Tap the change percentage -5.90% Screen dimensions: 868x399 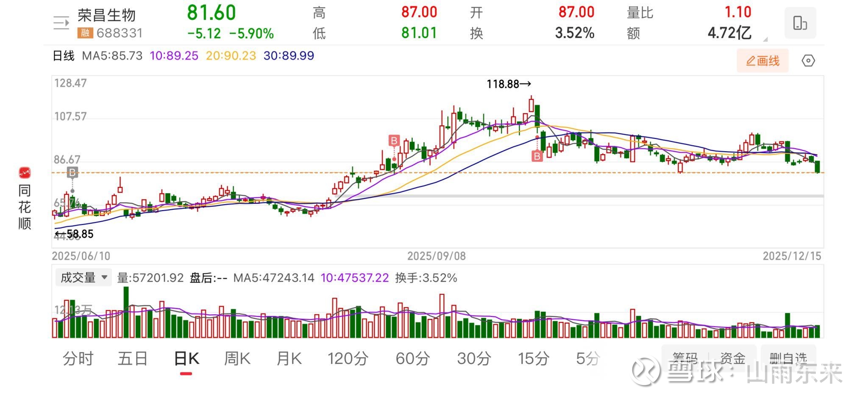(x=252, y=34)
